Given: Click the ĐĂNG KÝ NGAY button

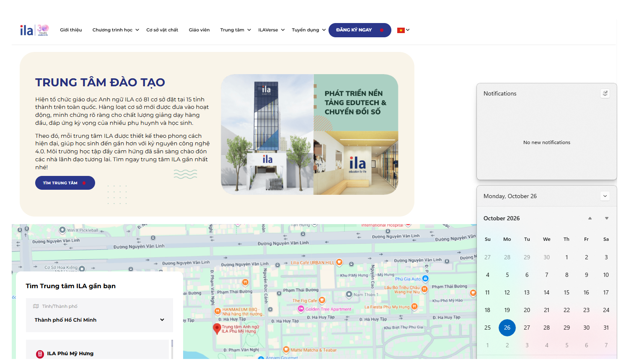Looking at the screenshot, I should (360, 30).
